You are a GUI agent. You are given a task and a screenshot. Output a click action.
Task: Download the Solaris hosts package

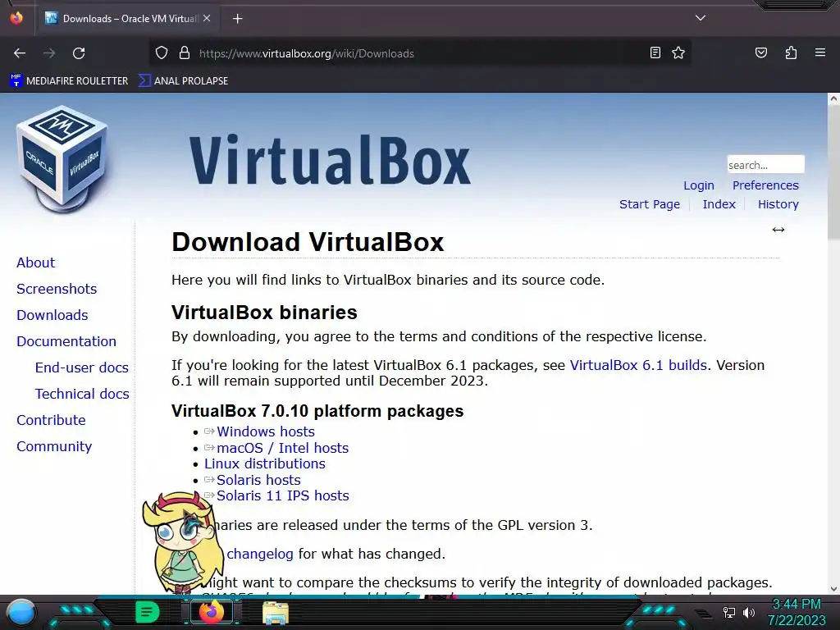[x=258, y=480]
